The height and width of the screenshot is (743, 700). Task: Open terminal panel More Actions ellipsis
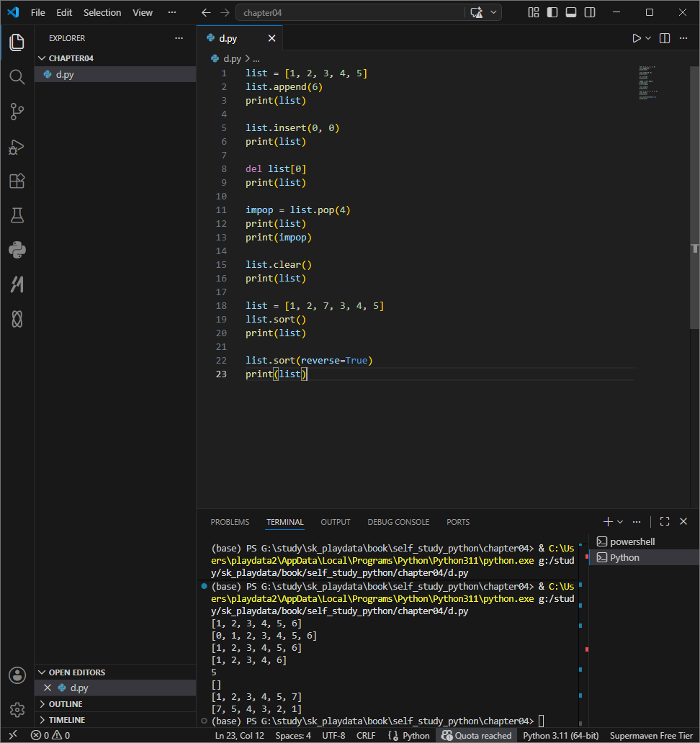(637, 522)
